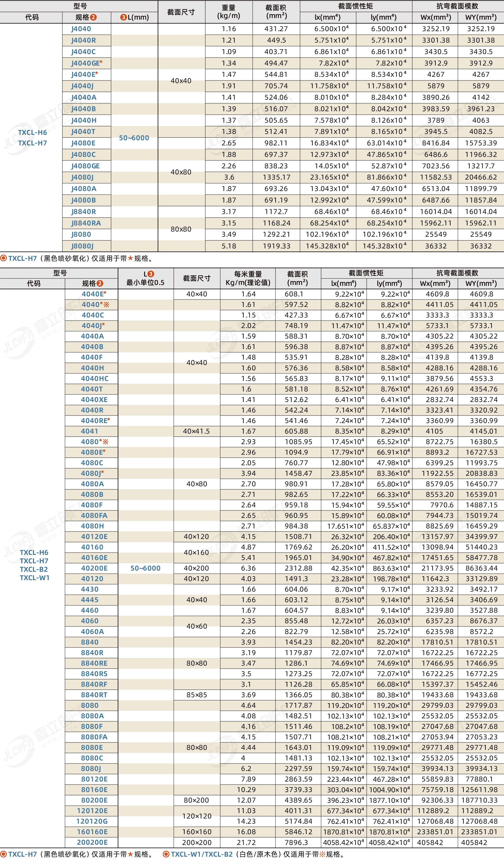Click the orange 3 marker beside L(mm)

point(124,17)
